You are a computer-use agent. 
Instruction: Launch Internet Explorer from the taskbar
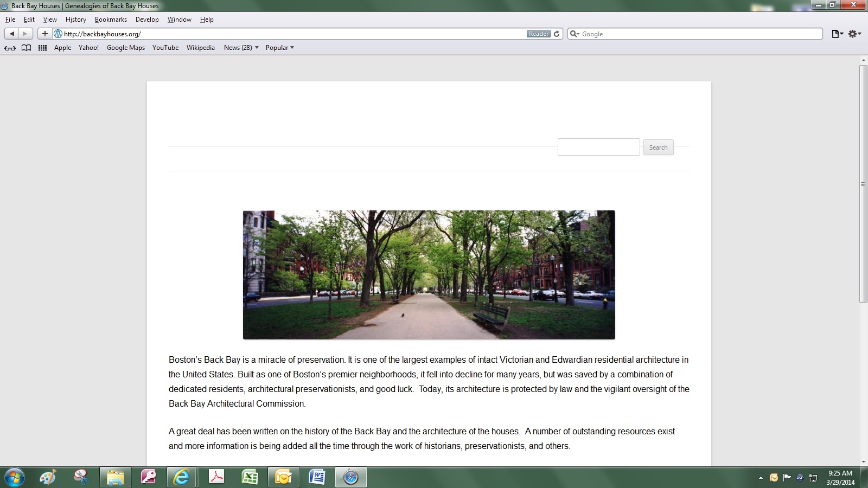tap(181, 477)
